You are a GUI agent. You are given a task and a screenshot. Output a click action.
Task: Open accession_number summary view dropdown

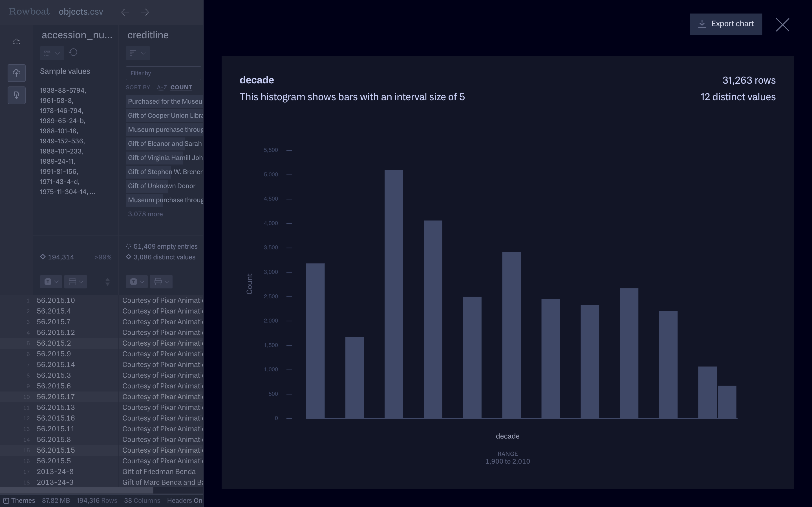coord(52,53)
